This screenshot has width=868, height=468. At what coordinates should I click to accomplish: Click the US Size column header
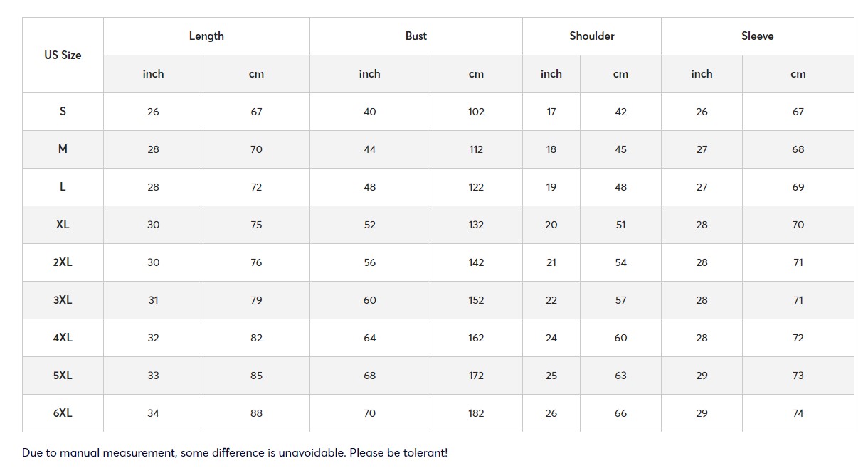pyautogui.click(x=63, y=55)
